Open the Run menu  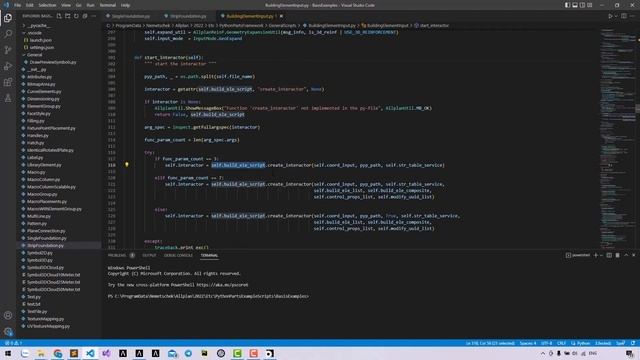click(90, 5)
